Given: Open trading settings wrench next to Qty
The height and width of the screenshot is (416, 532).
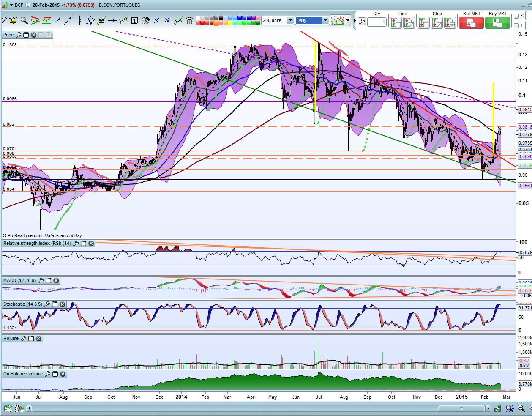Looking at the screenshot, I should (x=362, y=22).
